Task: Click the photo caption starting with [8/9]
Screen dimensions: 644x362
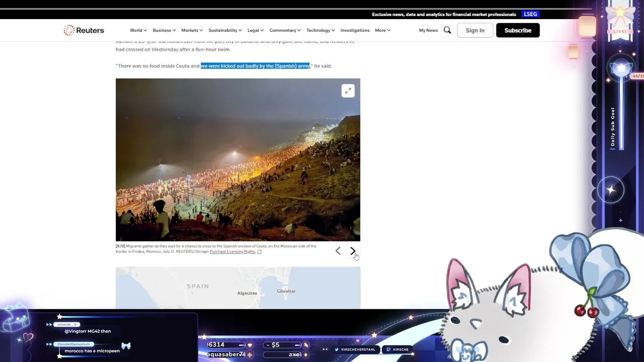Action: coord(216,249)
